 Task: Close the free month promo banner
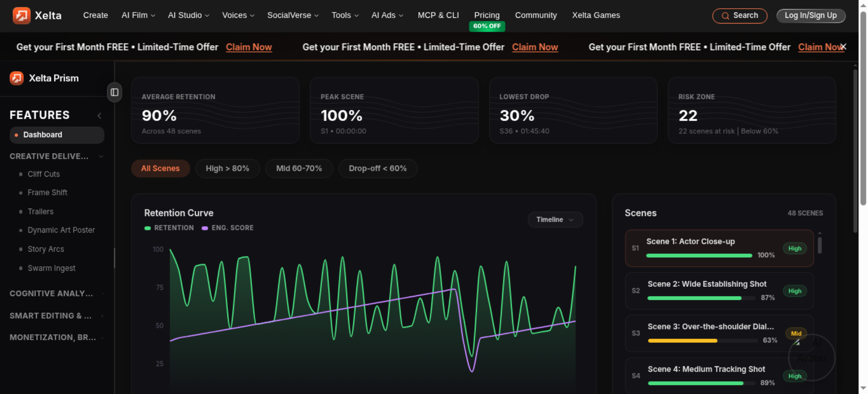(843, 47)
